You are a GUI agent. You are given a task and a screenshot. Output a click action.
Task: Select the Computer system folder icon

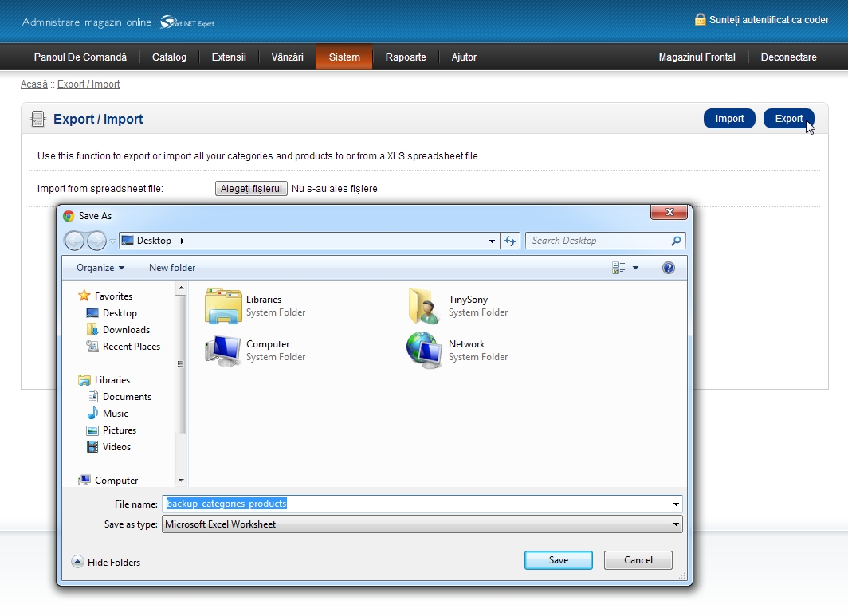(223, 351)
